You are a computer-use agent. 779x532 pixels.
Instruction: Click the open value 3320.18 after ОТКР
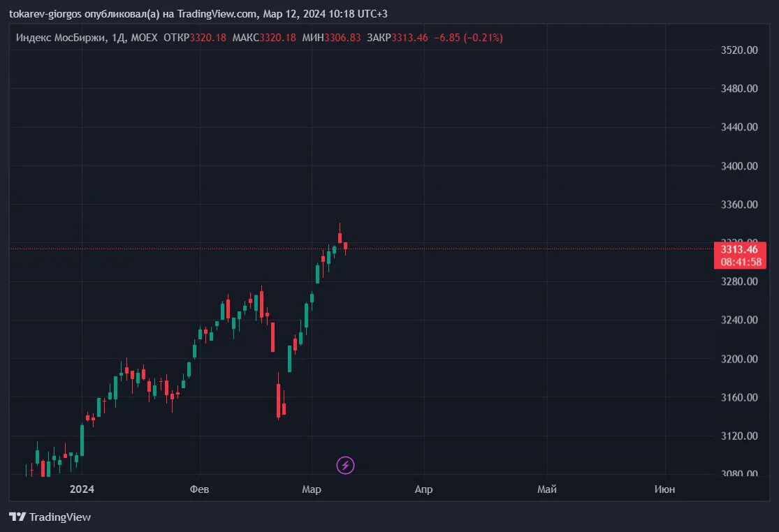208,38
